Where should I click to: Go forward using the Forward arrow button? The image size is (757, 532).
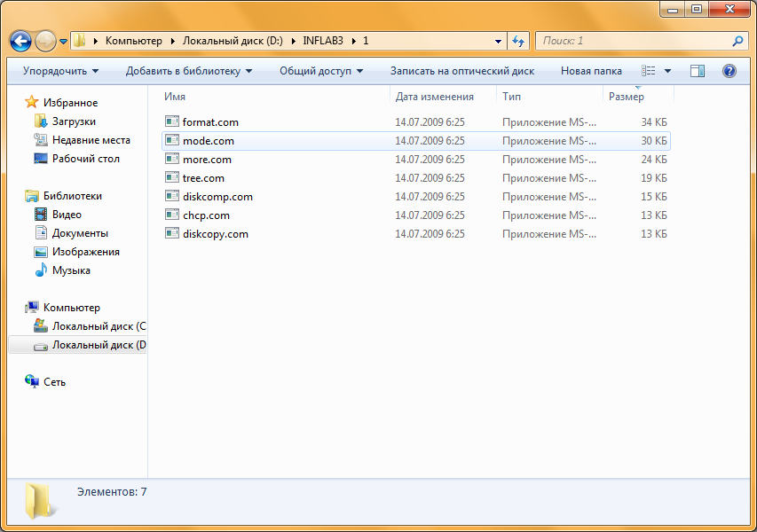(46, 41)
